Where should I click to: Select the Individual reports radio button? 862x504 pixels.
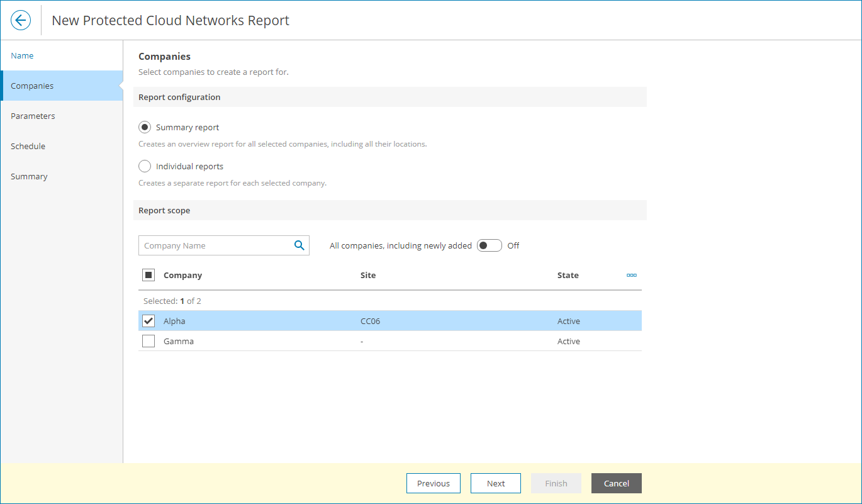(145, 166)
